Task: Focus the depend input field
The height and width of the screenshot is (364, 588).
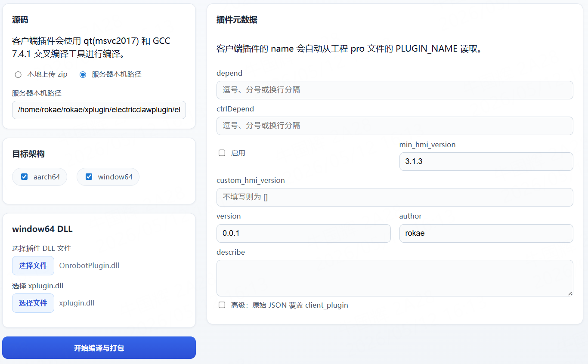Action: tap(395, 90)
